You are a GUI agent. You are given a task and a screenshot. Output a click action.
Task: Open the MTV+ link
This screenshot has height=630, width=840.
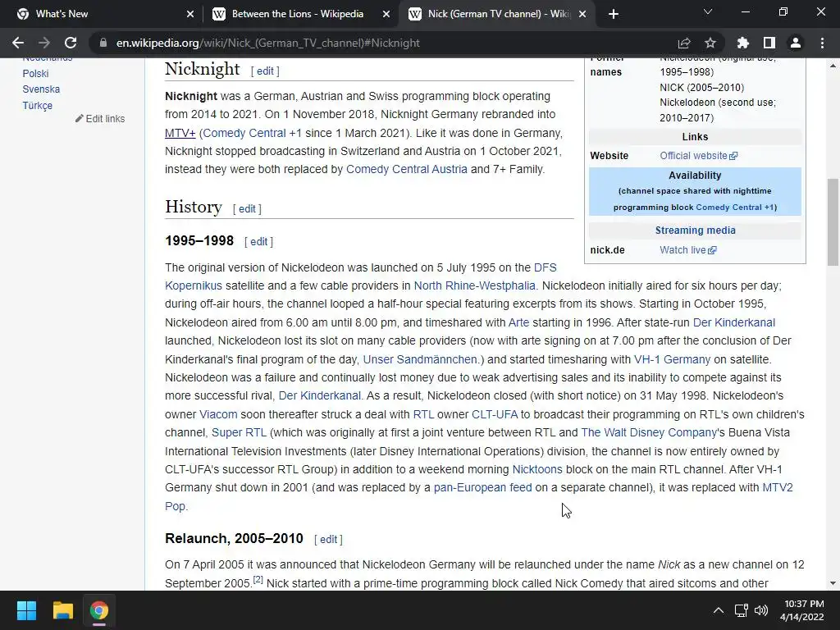(180, 133)
